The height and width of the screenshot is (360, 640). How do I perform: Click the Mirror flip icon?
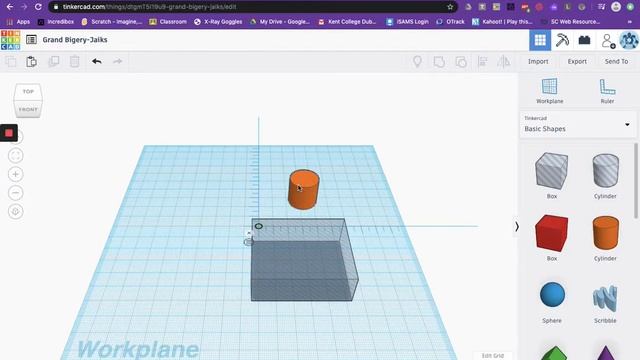504,62
